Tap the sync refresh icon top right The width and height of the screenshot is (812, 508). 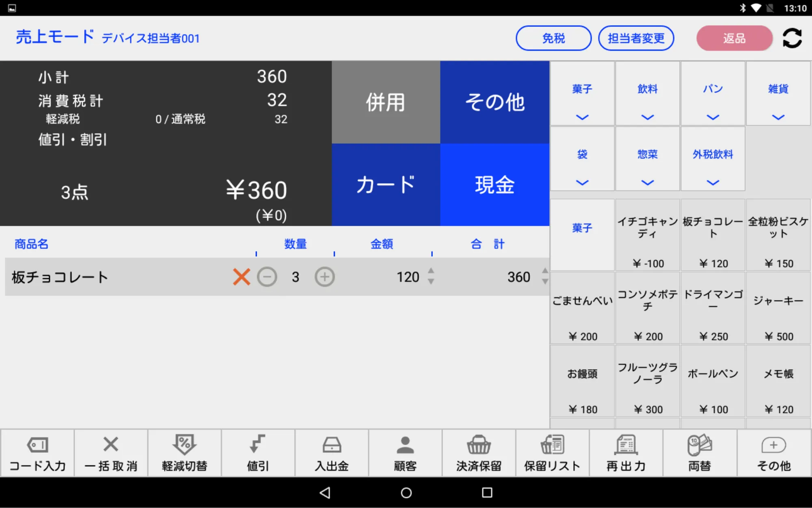coord(792,38)
